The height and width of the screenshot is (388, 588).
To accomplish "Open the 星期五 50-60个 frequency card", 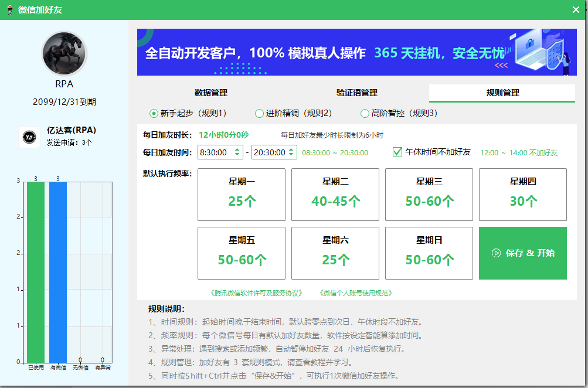I will [x=242, y=253].
